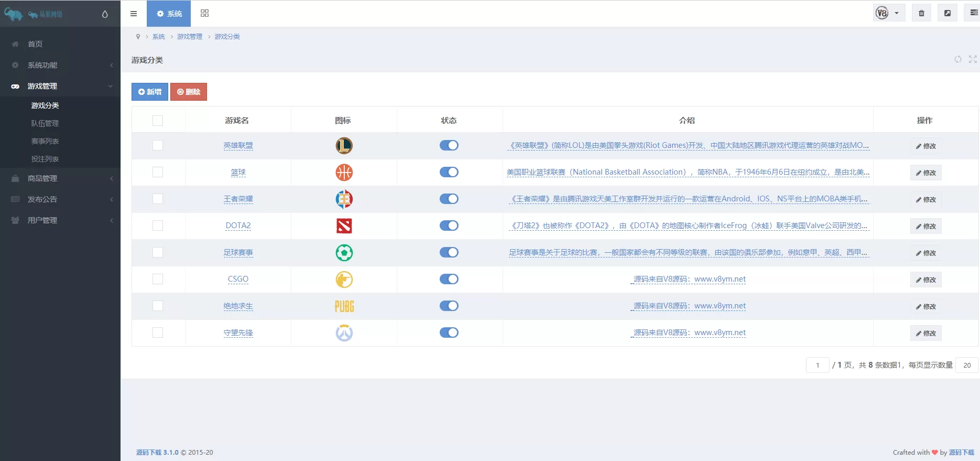Click the trash icon in top toolbar
980x461 pixels.
(921, 13)
